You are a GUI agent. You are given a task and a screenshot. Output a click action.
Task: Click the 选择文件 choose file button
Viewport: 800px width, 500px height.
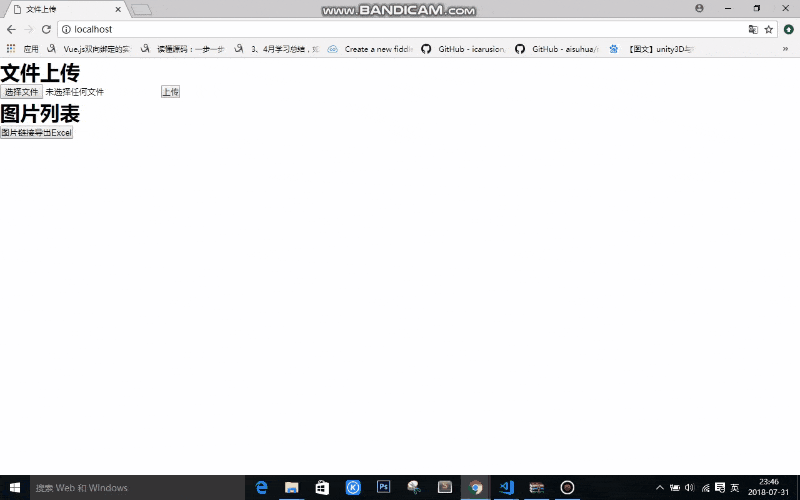click(x=21, y=92)
